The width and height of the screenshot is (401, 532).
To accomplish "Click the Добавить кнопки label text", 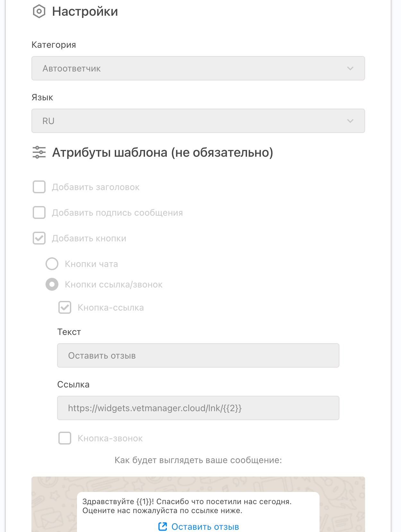I will pyautogui.click(x=89, y=238).
